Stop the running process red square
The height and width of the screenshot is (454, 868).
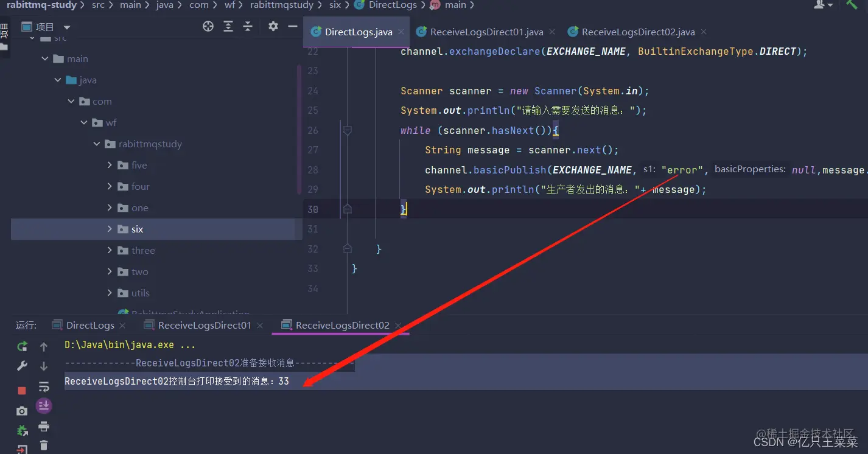22,391
